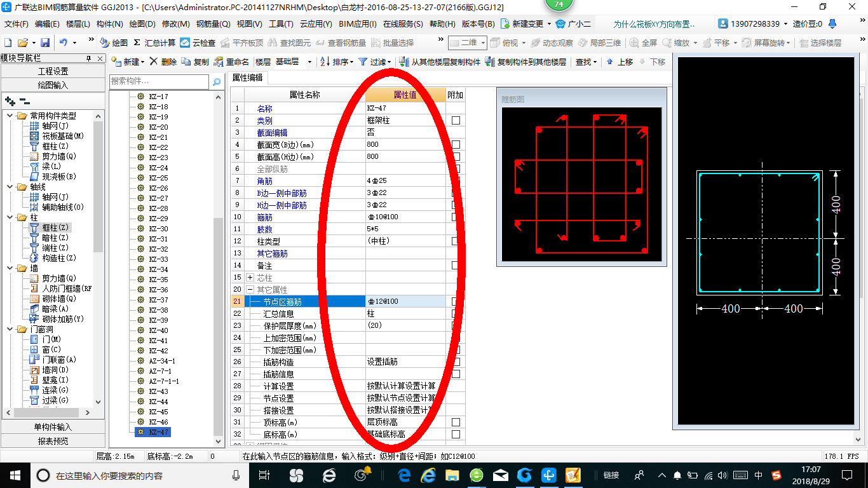This screenshot has width=868, height=488.
Task: Click the 单构件输入 navigation button
Action: [53, 427]
